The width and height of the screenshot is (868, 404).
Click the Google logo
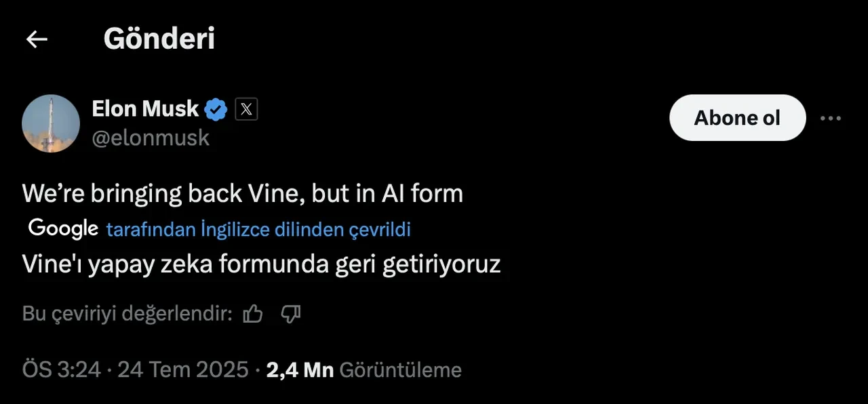pos(63,229)
